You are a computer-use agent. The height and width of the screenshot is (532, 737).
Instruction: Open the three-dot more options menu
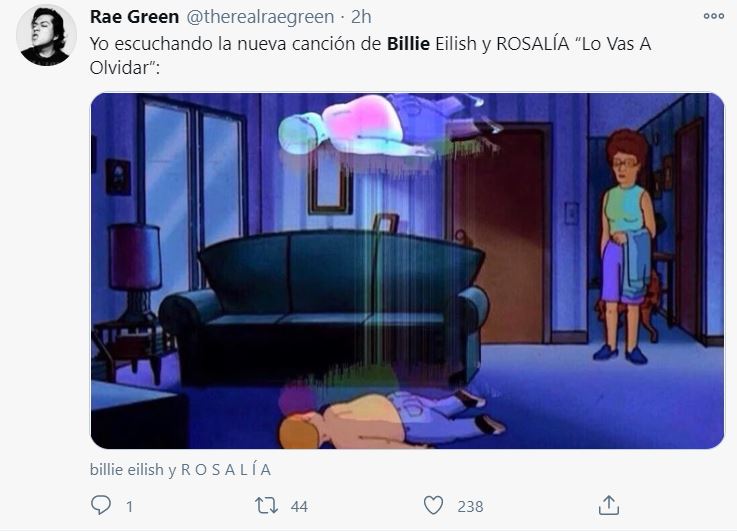pyautogui.click(x=713, y=16)
